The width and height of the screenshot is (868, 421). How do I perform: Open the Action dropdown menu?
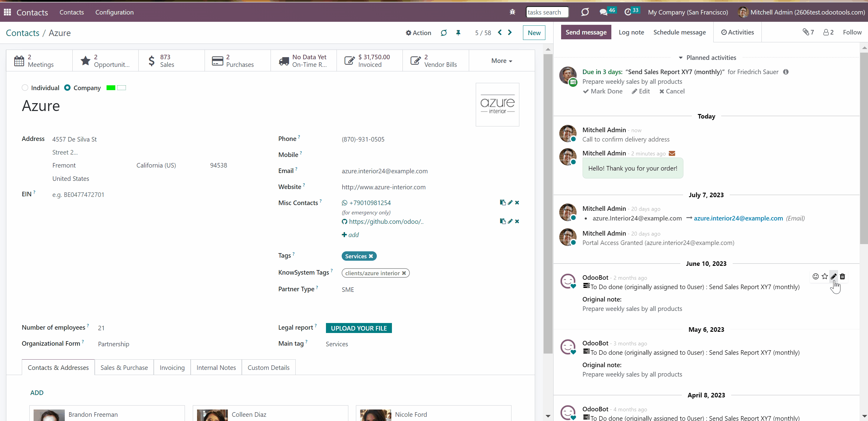coord(419,33)
